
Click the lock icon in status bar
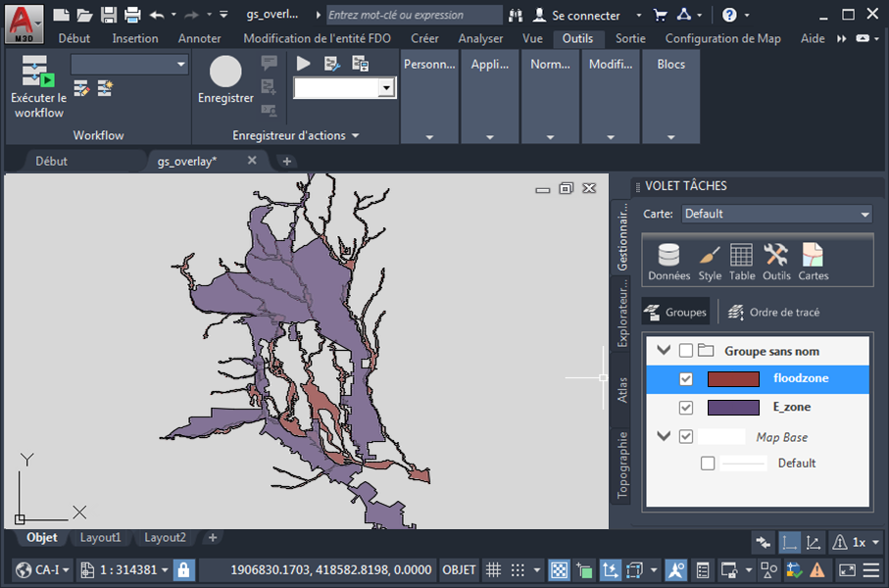(x=184, y=569)
